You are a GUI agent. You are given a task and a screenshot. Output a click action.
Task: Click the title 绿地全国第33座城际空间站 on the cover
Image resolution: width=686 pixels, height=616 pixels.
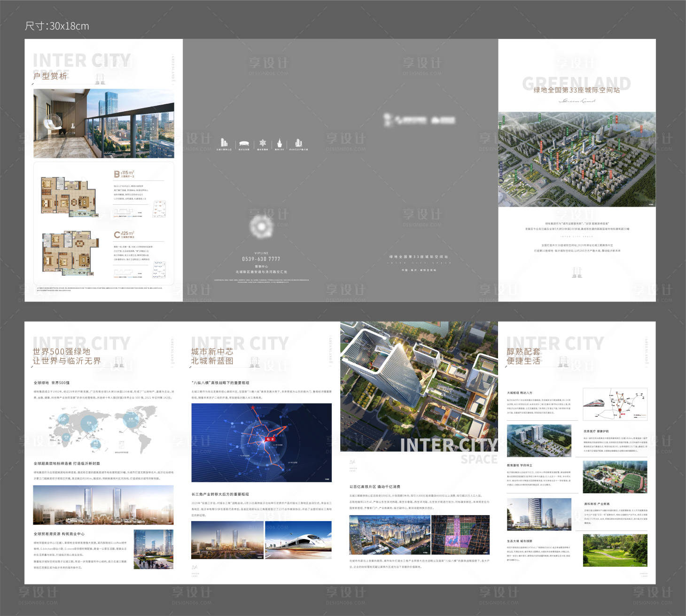[577, 90]
